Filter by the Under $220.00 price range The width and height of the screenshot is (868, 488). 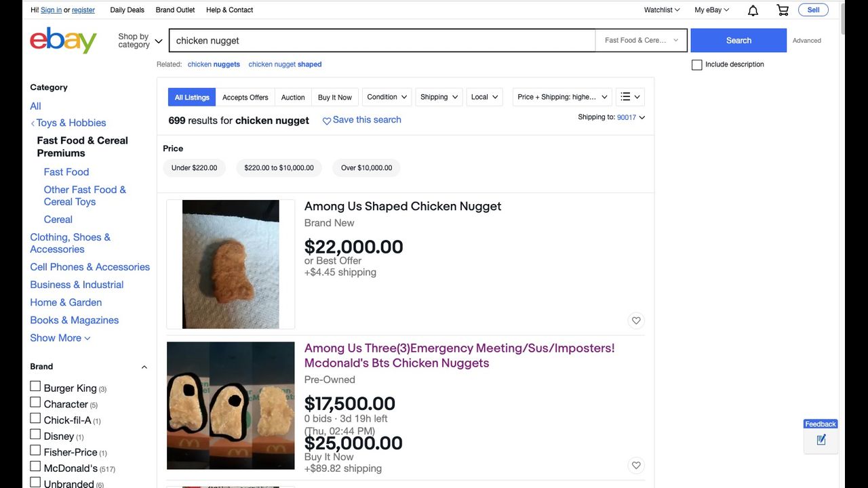tap(194, 168)
